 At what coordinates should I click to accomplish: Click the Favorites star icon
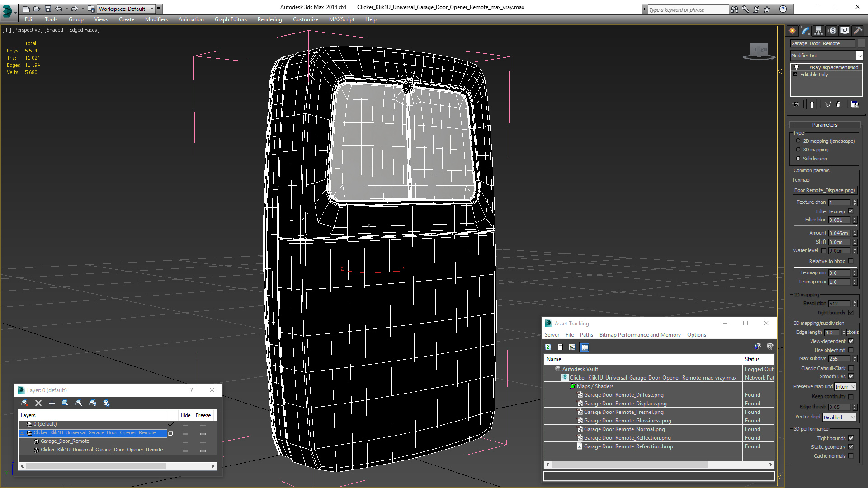[767, 9]
